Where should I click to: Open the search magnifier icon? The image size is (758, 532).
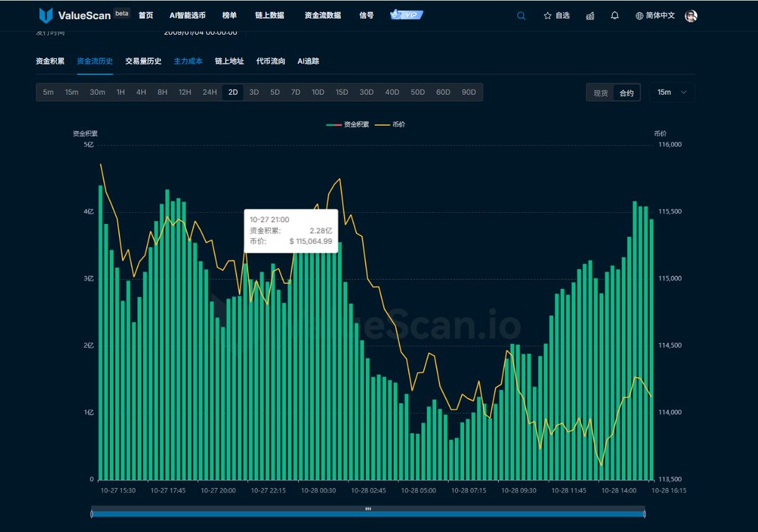(x=521, y=16)
